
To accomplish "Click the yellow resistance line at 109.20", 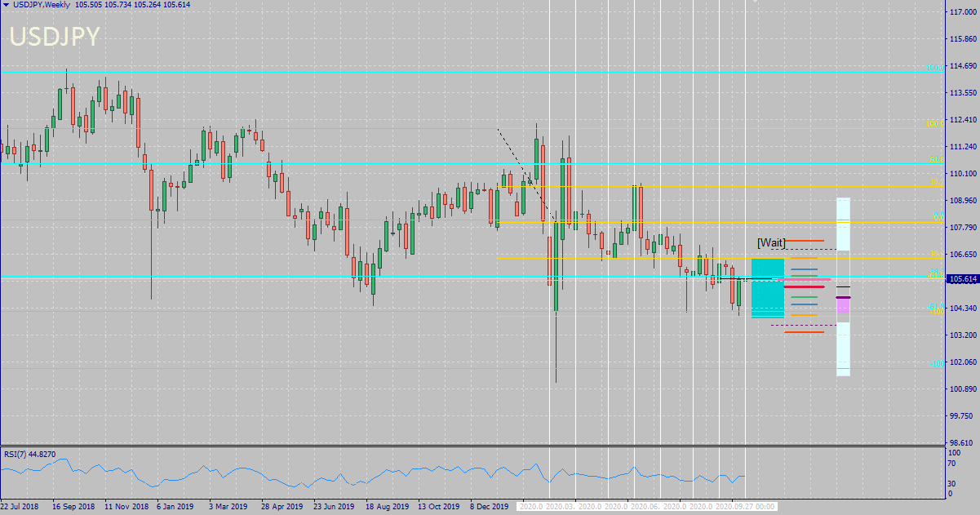I will 653,186.
